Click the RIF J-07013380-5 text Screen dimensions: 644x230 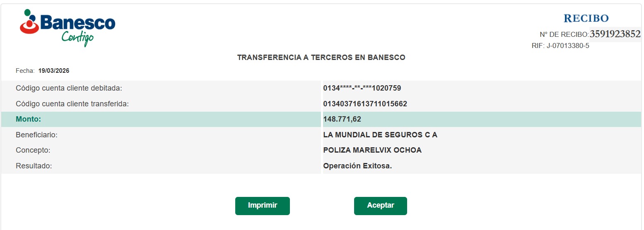[x=560, y=46]
